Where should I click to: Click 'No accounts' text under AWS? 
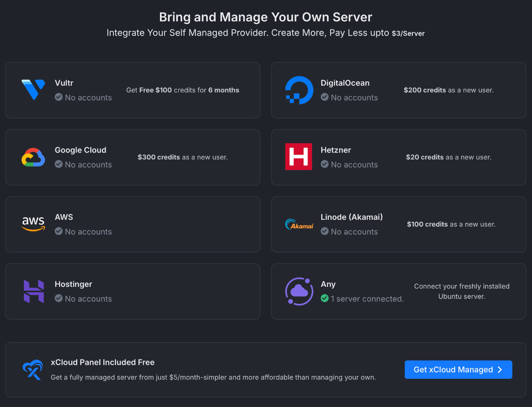click(88, 232)
